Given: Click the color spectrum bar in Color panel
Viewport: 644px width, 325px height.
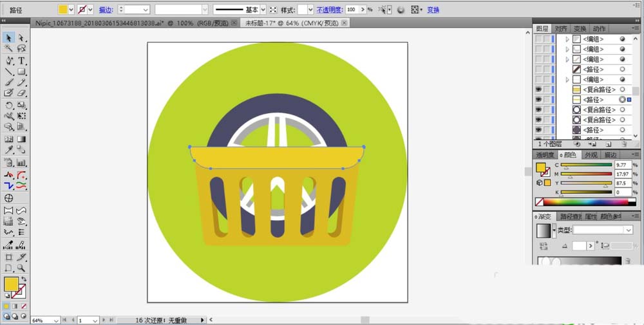Looking at the screenshot, I should pos(586,202).
